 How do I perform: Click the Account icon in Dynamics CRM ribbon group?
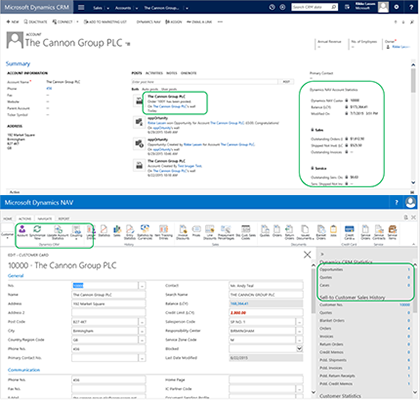(22, 232)
